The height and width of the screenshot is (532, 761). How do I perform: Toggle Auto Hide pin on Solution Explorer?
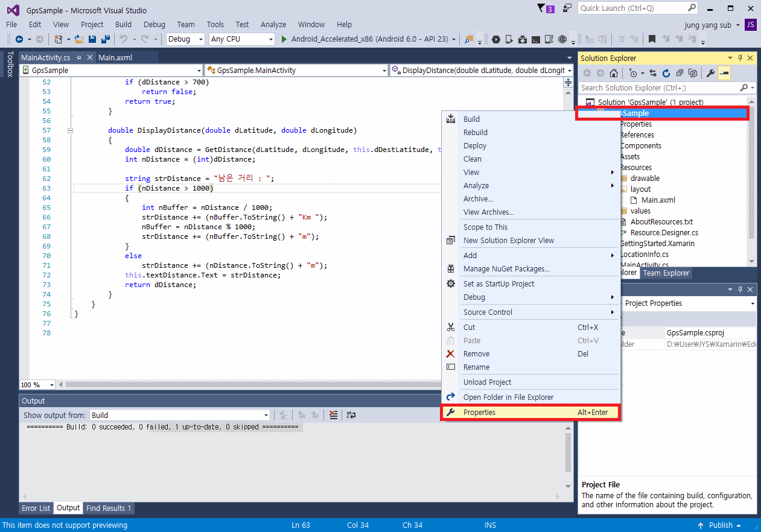(x=740, y=58)
